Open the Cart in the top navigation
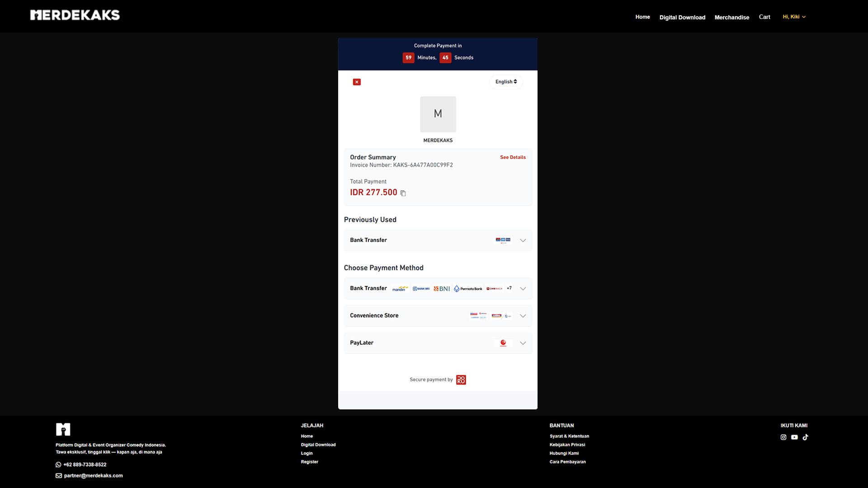 click(x=764, y=17)
